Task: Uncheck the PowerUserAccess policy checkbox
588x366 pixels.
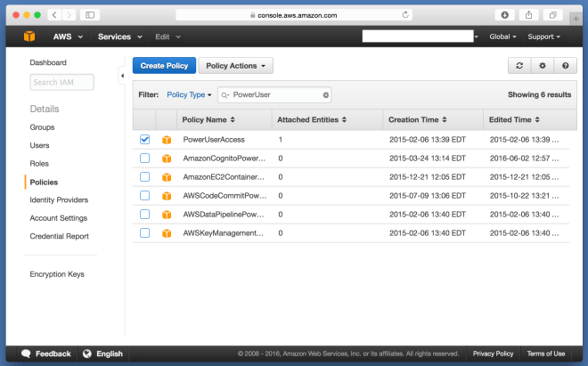Action: click(x=144, y=140)
